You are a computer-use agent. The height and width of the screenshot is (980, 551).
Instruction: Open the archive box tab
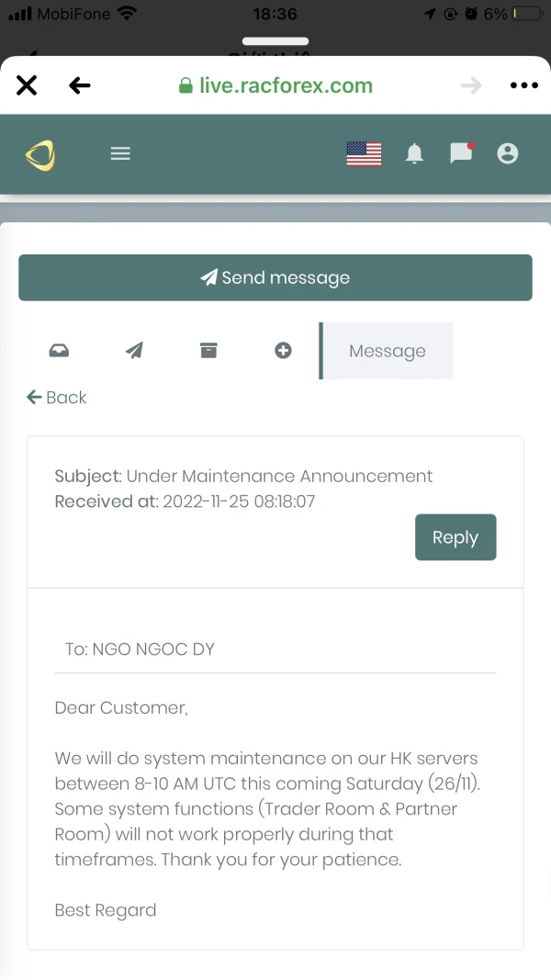(x=208, y=350)
